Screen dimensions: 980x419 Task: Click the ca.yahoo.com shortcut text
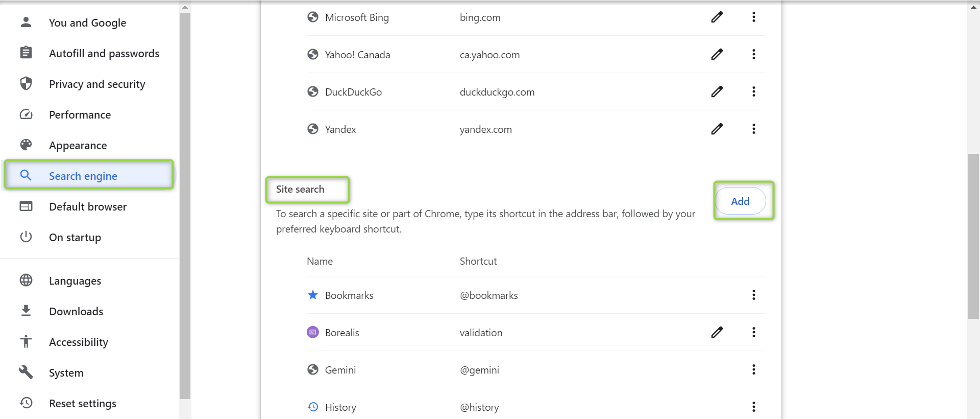pos(489,55)
